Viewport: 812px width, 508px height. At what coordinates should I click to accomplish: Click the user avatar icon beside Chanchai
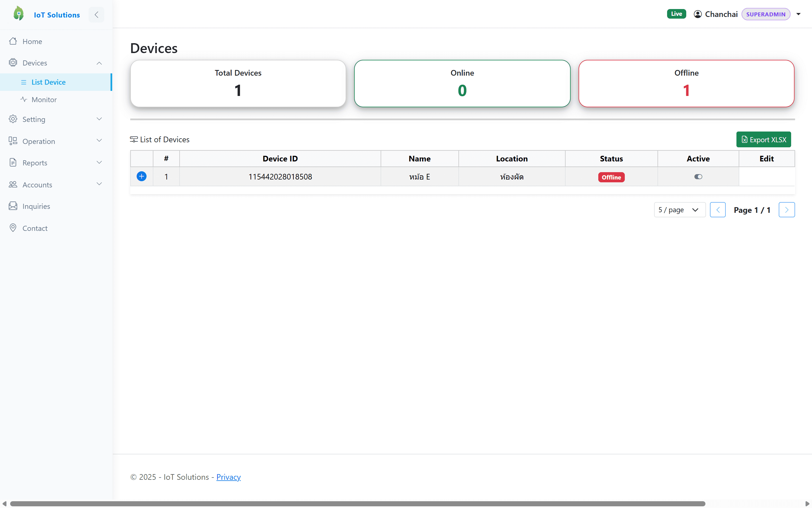tap(698, 14)
